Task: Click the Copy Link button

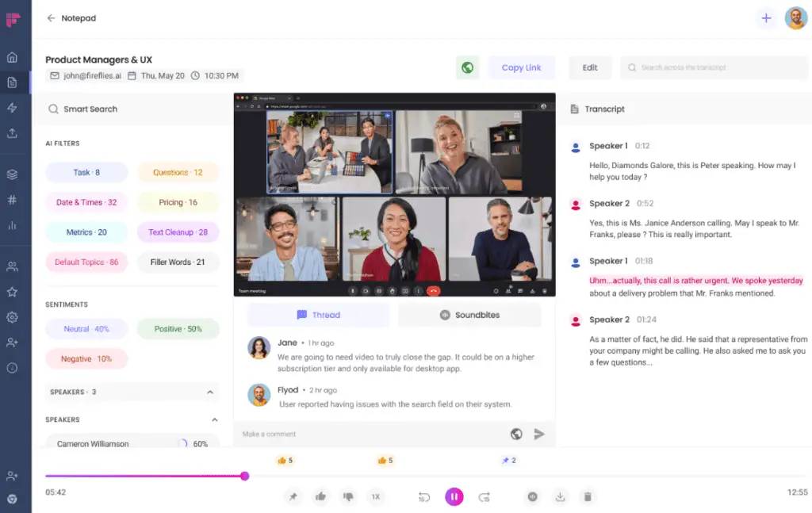Action: (x=521, y=67)
